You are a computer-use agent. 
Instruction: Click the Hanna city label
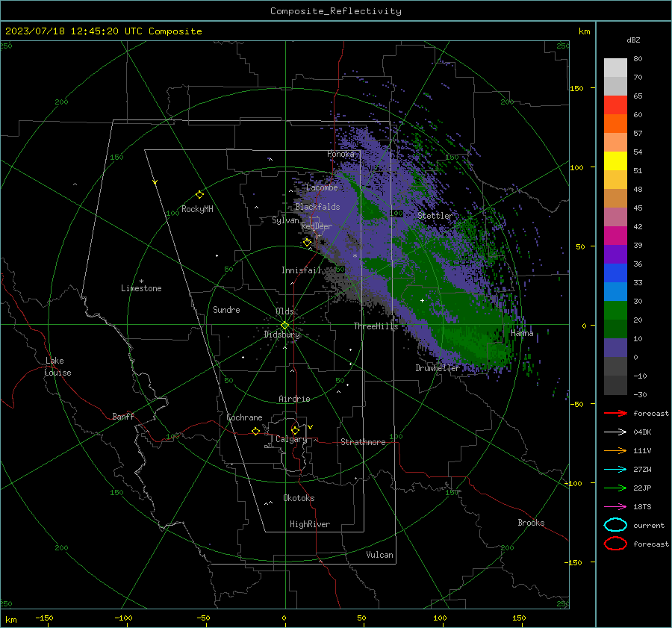[x=522, y=333]
